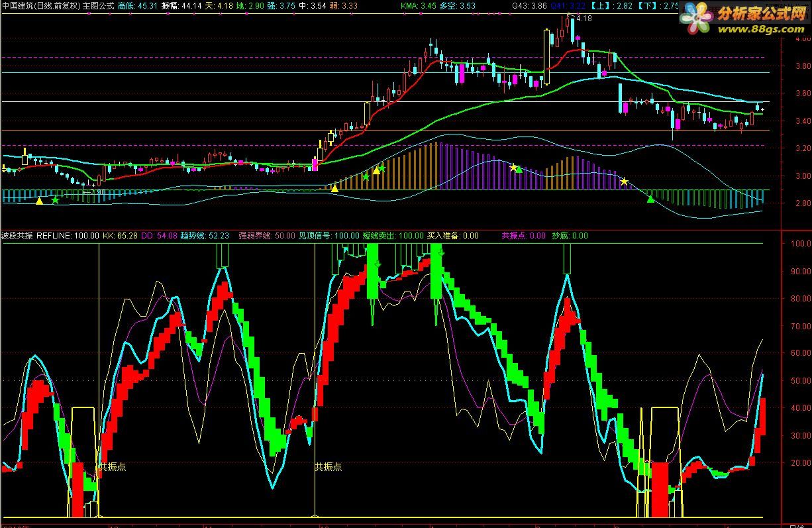812x528 pixels.
Task: Select the 主图公式 label in header
Action: coord(98,5)
